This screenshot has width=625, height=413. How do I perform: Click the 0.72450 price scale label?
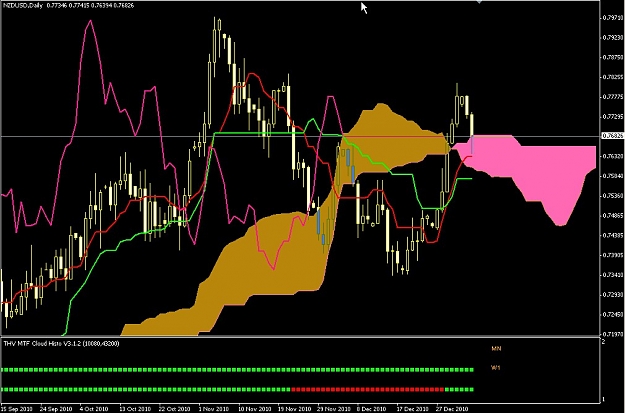click(613, 315)
